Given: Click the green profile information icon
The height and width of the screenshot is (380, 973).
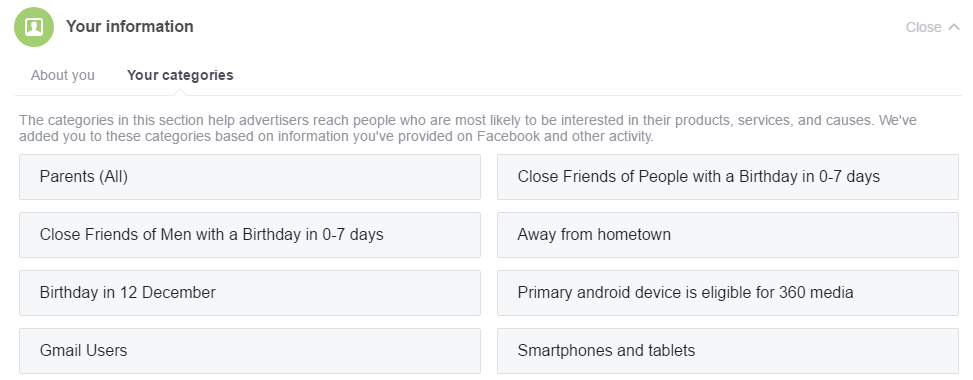Looking at the screenshot, I should pos(34,27).
